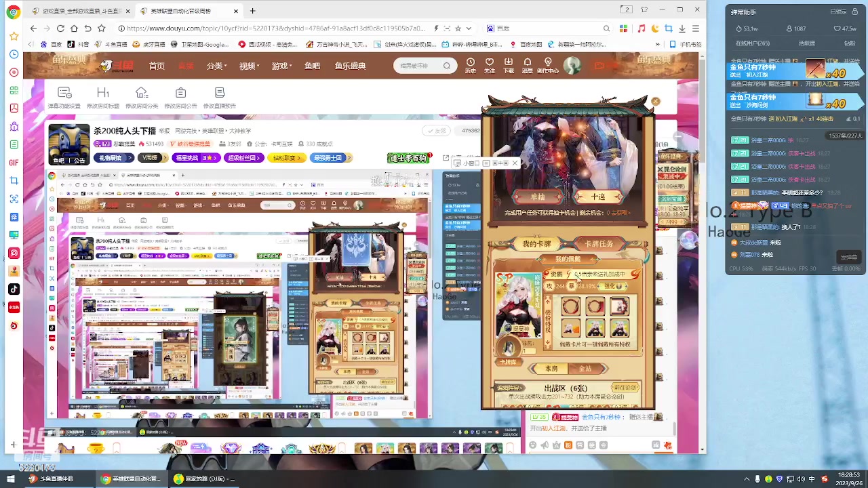Screen dimensions: 868x488
Task: Open browser menu hamburger icon
Action: tap(697, 28)
